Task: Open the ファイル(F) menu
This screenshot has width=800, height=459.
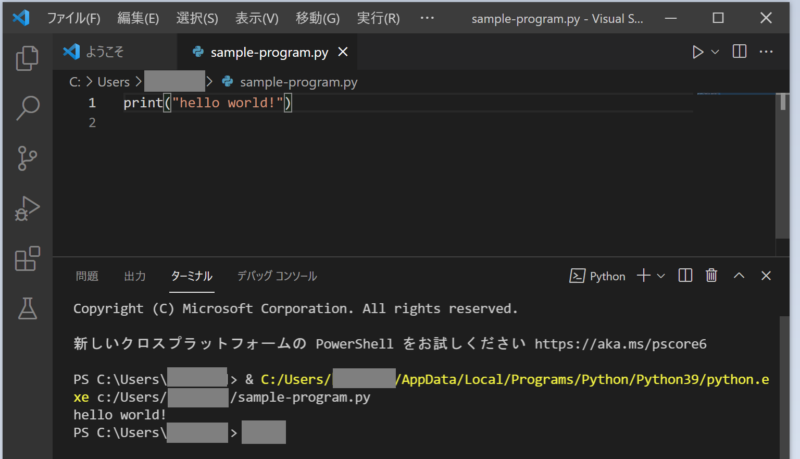Action: coord(73,18)
